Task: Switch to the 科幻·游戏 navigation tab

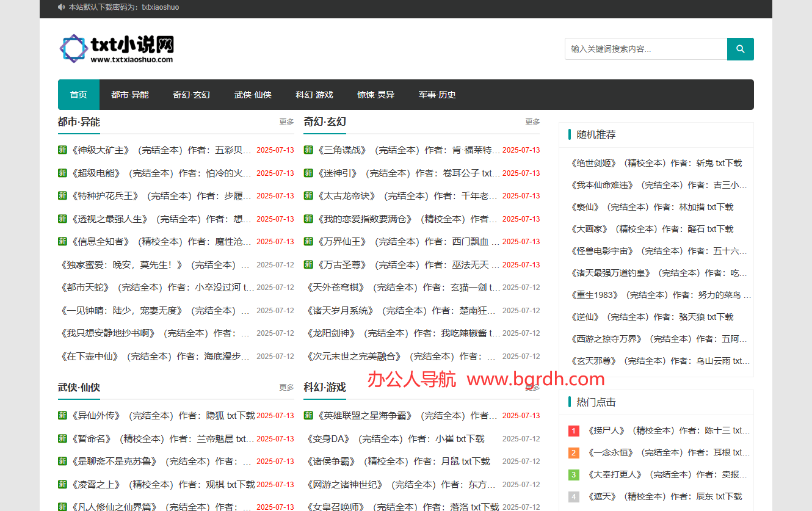Action: pyautogui.click(x=314, y=95)
